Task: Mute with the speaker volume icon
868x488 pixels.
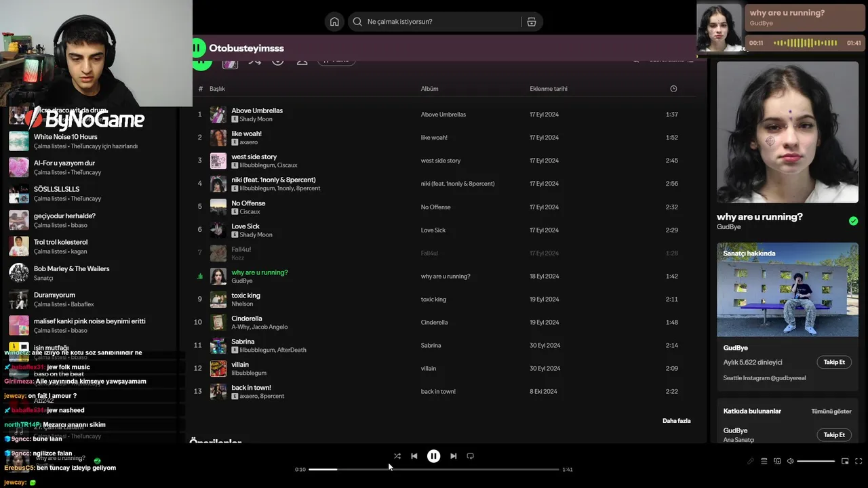Action: tap(790, 461)
